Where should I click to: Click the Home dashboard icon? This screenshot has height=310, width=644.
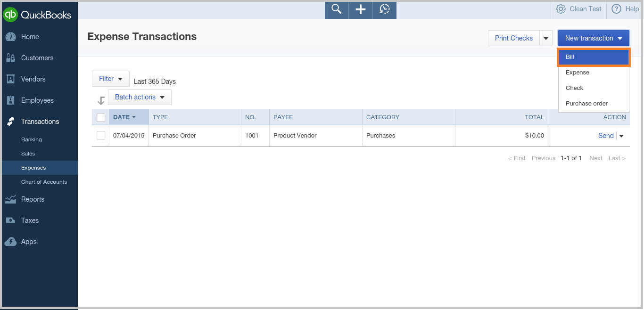click(11, 37)
